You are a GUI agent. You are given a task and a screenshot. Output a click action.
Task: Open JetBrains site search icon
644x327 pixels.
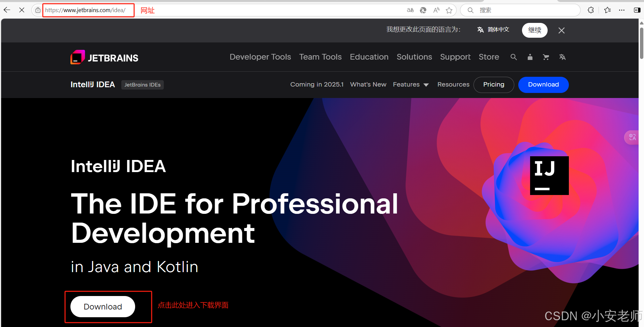click(514, 57)
